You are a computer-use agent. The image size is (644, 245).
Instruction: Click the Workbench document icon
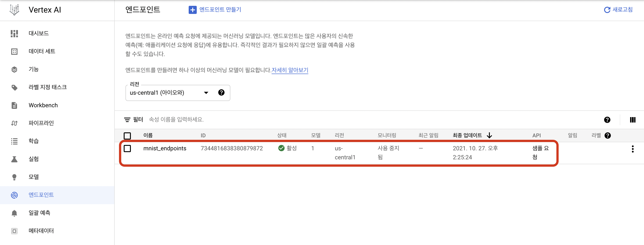[x=14, y=105]
